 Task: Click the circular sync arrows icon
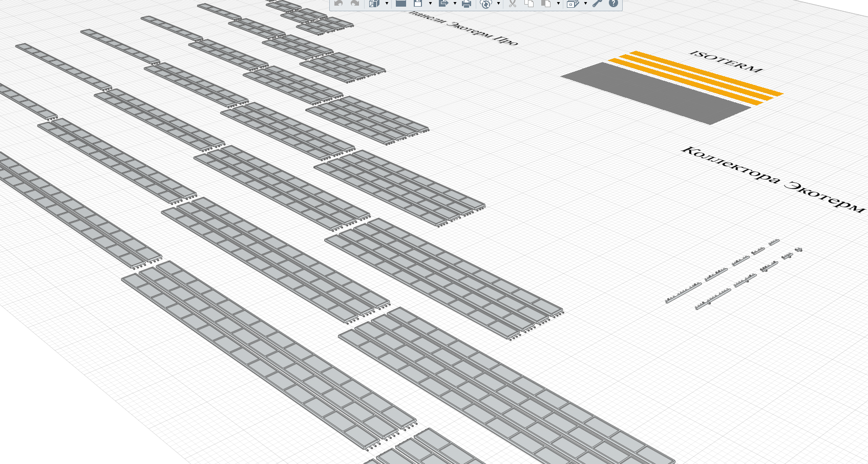(x=486, y=4)
